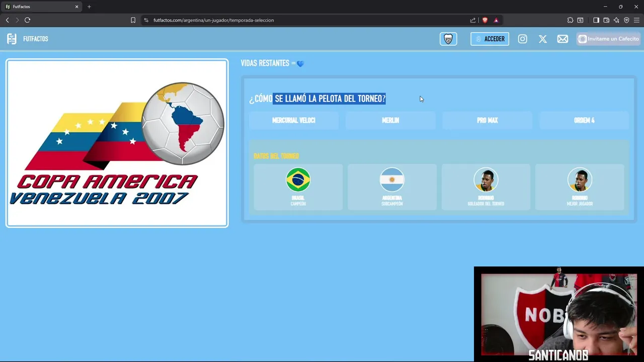This screenshot has height=362, width=644.
Task: Open the Brave VPN shield icon
Action: (x=626, y=20)
